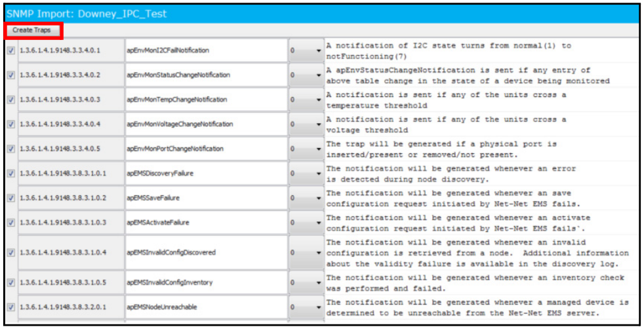This screenshot has width=644, height=329.
Task: Click the apEnvMonPortChangeNotification name field
Action: click(206, 149)
